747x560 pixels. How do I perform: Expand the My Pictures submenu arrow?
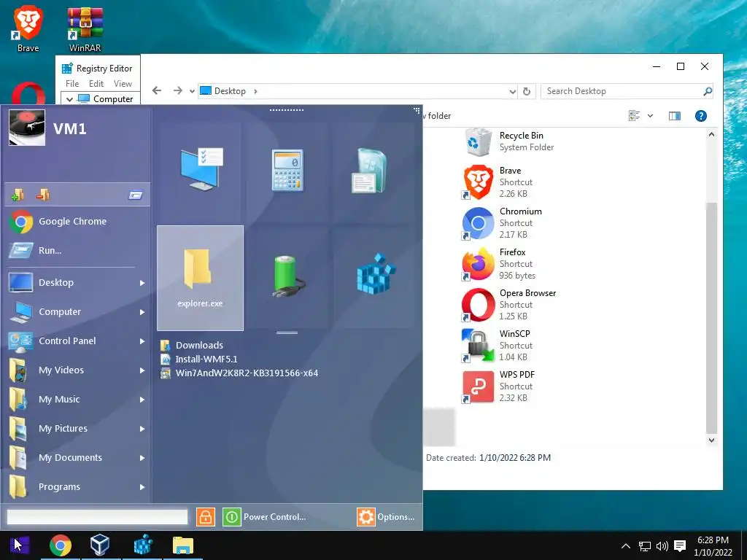tap(142, 429)
